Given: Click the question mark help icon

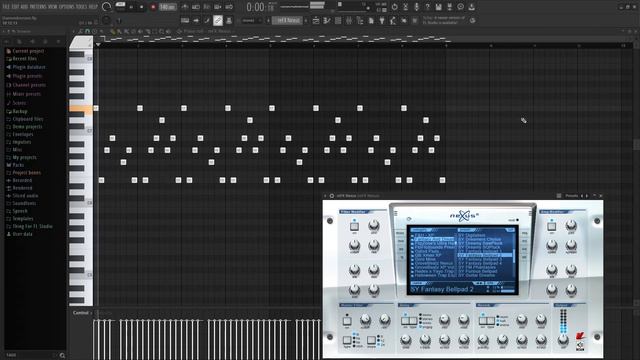Looking at the screenshot, I should pos(427,7).
